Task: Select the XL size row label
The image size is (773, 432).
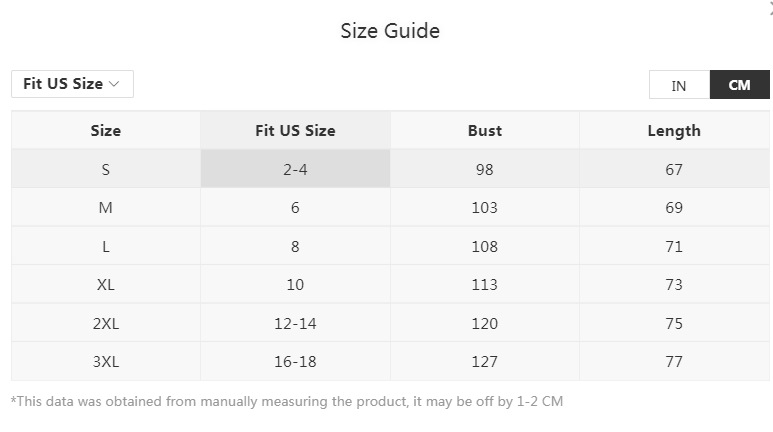Action: click(105, 285)
